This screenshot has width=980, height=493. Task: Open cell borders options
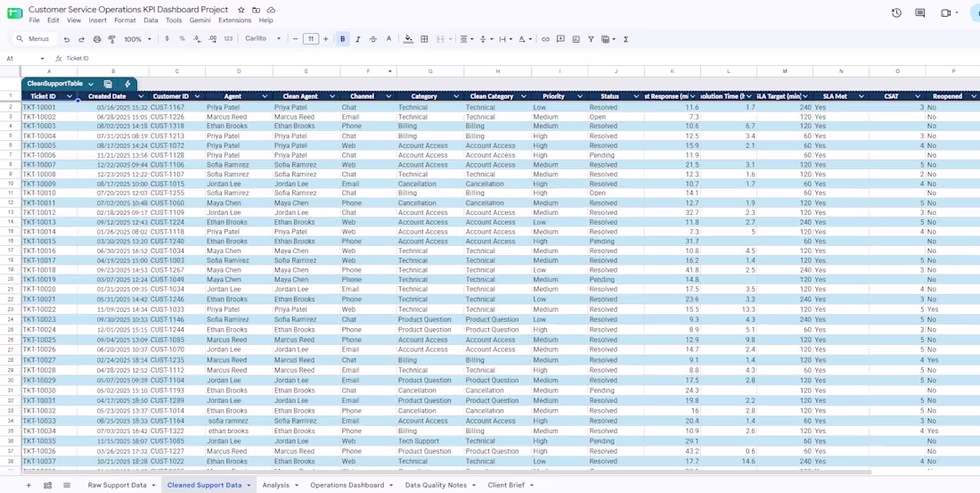pos(424,39)
